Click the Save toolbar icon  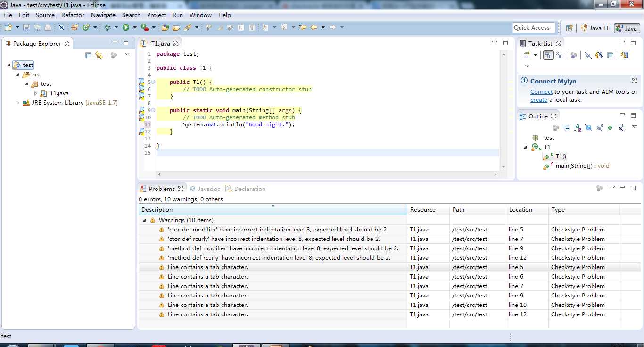coord(26,28)
